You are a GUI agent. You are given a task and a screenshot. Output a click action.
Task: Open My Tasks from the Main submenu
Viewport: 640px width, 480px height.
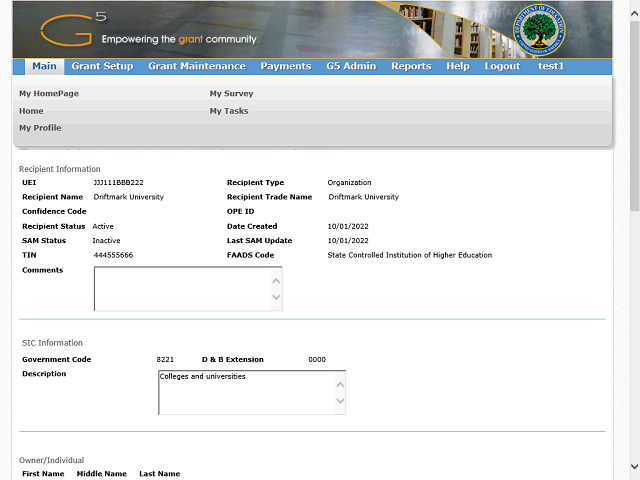point(229,111)
